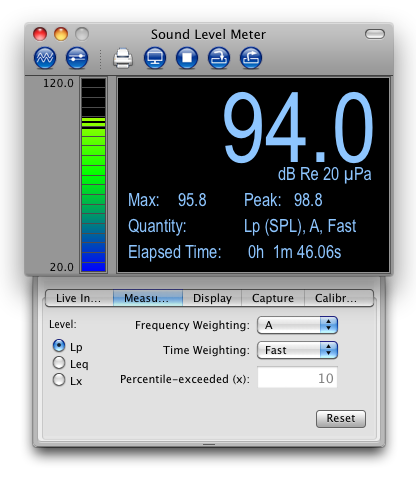
Task: Open the sliders controls toolbar icon
Action: pyautogui.click(x=77, y=58)
